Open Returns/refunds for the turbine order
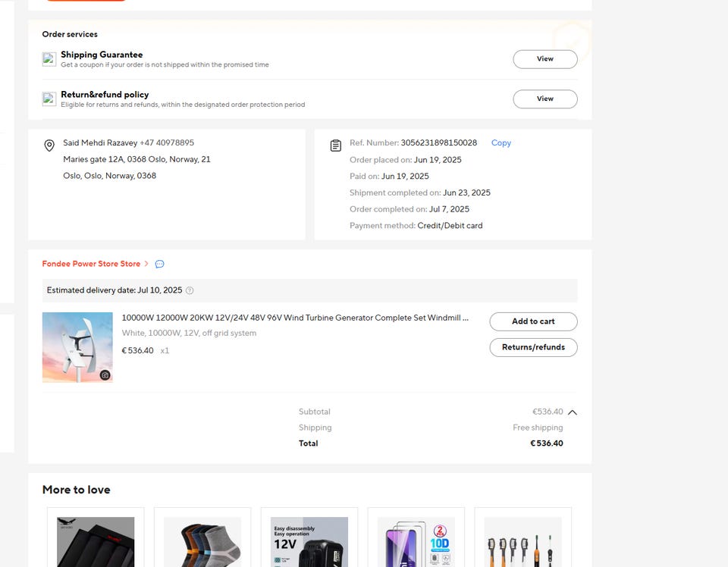The width and height of the screenshot is (728, 567). (x=533, y=347)
